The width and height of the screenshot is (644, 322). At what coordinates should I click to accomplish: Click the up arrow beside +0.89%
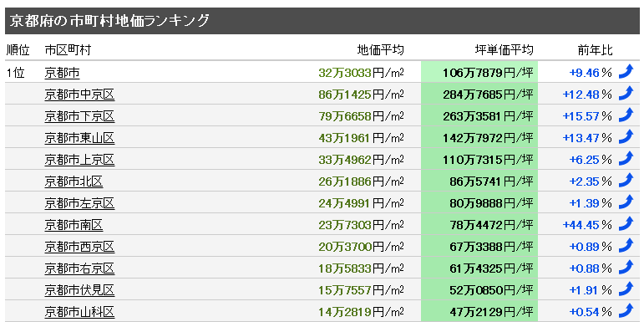point(626,245)
